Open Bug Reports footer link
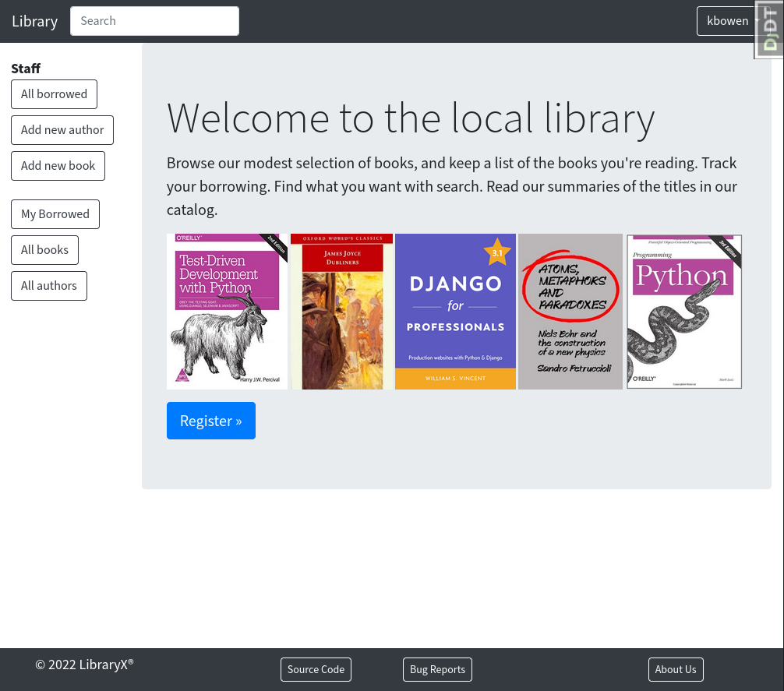The height and width of the screenshot is (691, 784). pos(437,669)
